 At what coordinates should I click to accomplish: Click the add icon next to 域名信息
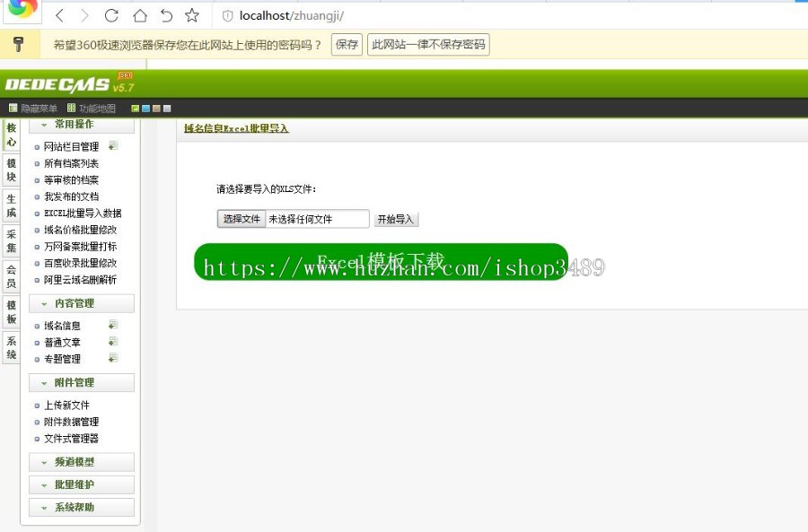click(x=113, y=325)
